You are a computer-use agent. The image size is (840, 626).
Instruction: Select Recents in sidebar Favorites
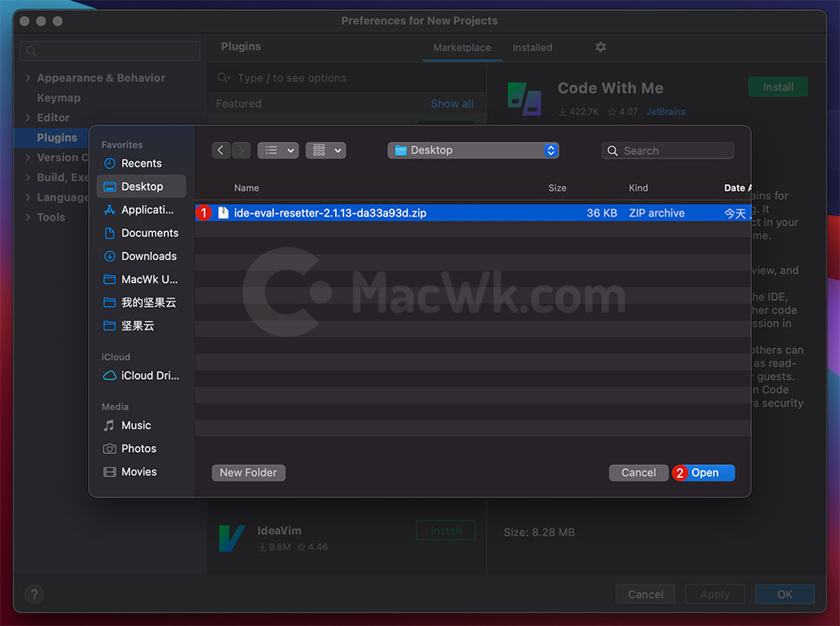click(141, 164)
